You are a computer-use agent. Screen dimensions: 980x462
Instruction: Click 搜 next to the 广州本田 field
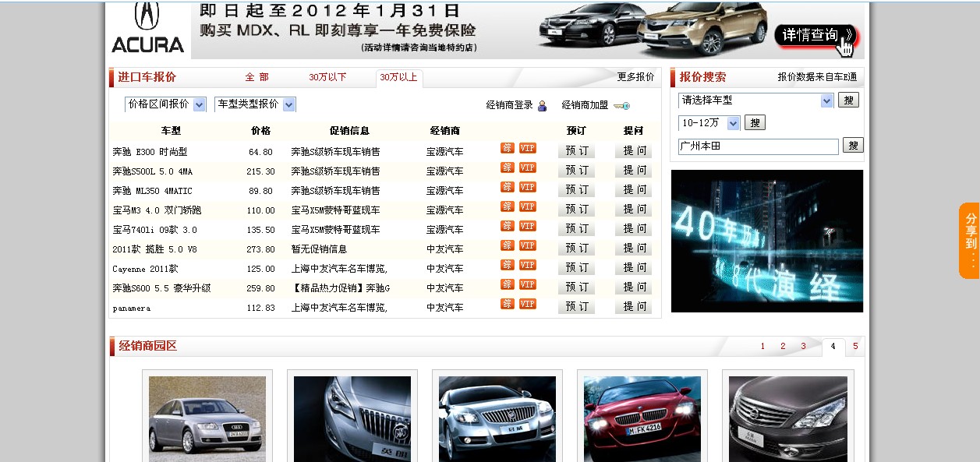tap(853, 145)
